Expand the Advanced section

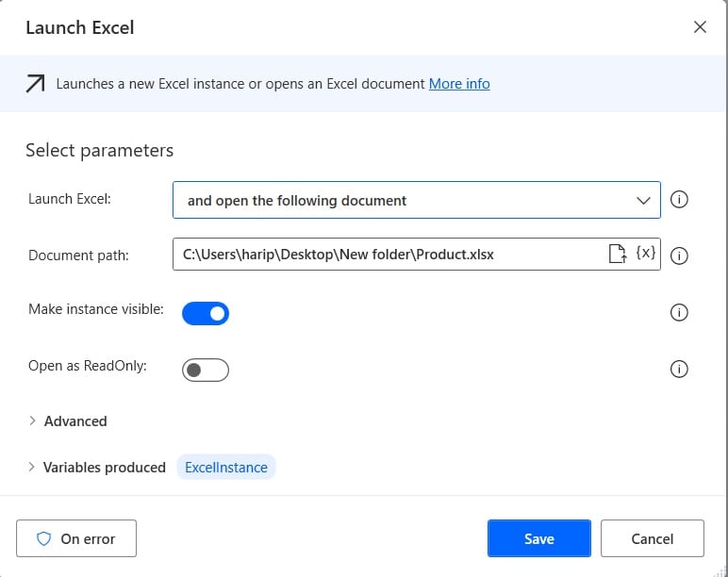68,421
